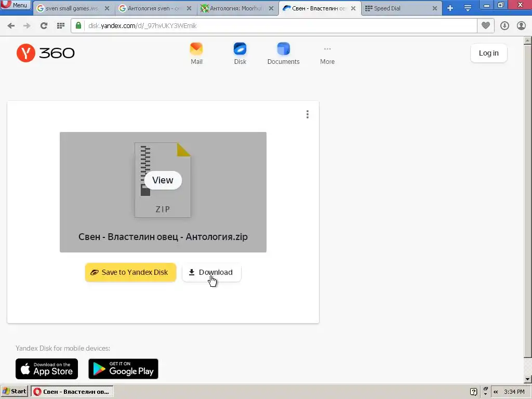Open Yandex Mail service
This screenshot has width=532, height=399.
click(x=196, y=54)
